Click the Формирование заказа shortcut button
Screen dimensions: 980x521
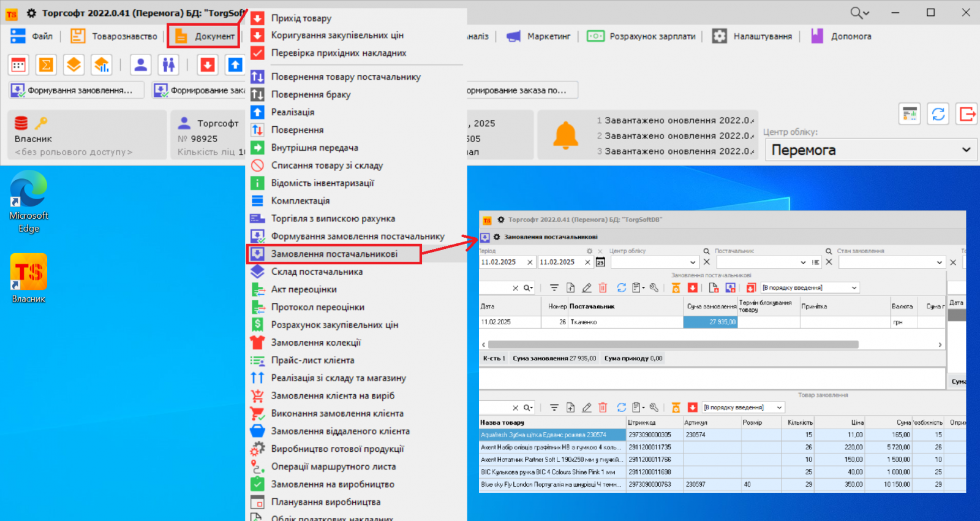click(200, 90)
